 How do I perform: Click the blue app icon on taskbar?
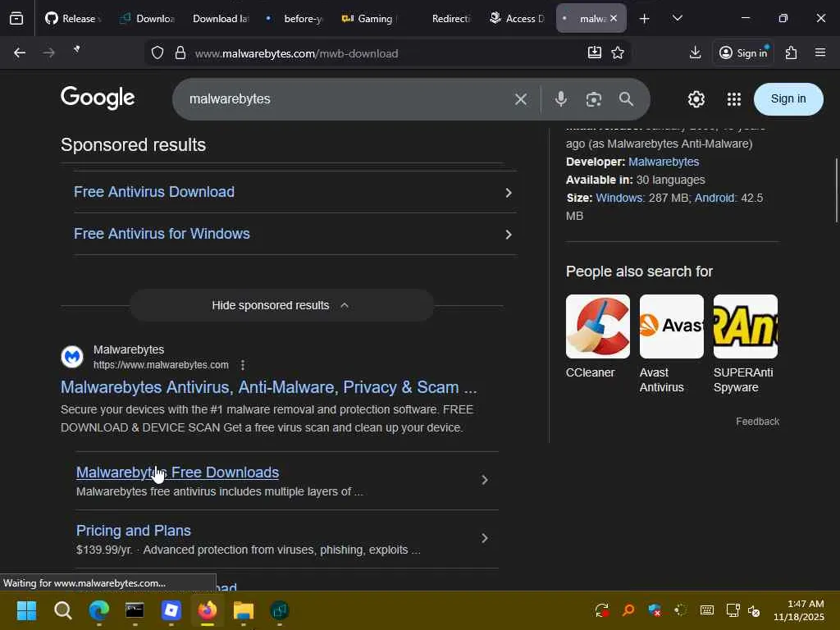[x=171, y=610]
